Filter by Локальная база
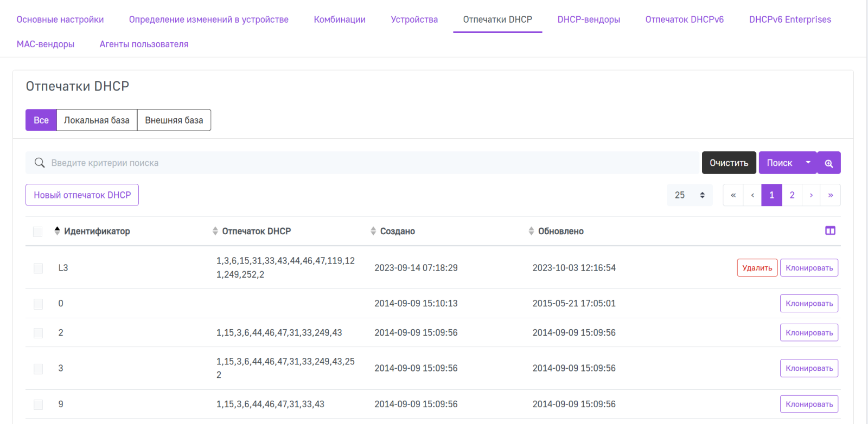The width and height of the screenshot is (868, 424). (x=97, y=120)
